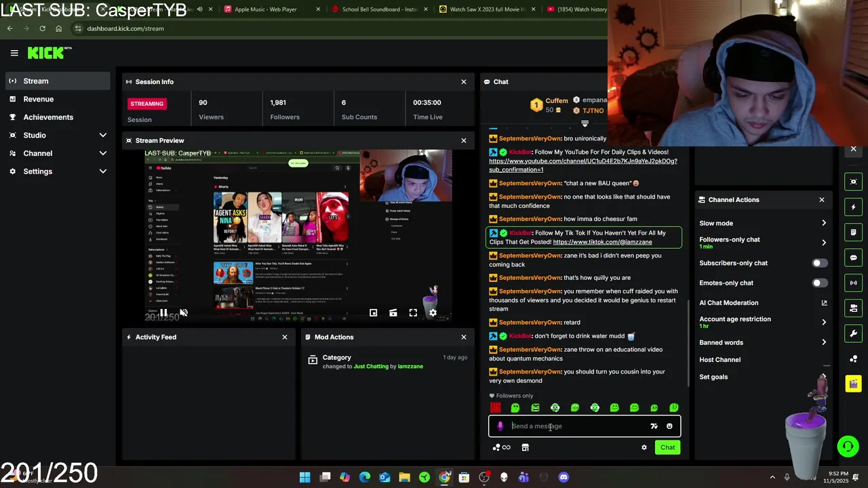Open File Explorer from the taskbar
Screen dimensions: 868x488
[x=404, y=477]
